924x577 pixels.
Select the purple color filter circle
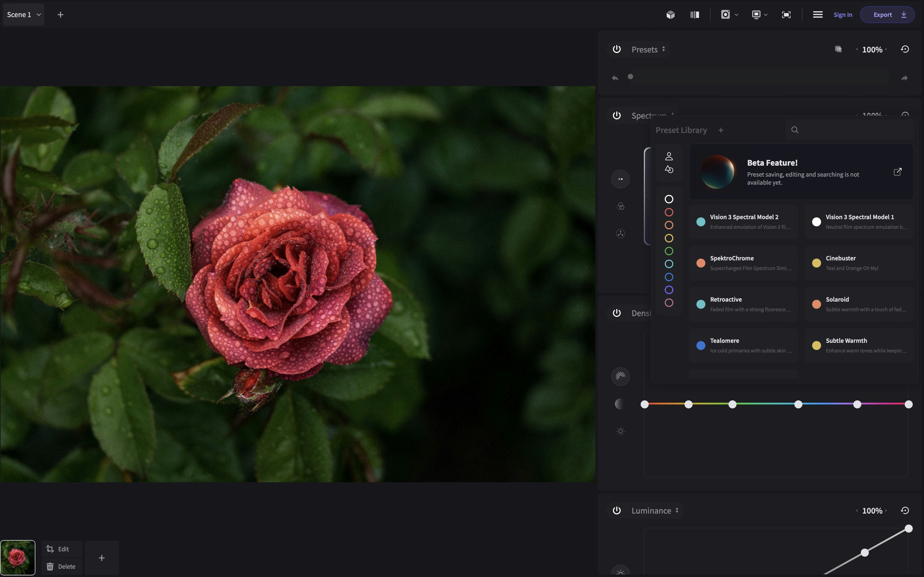(x=668, y=290)
